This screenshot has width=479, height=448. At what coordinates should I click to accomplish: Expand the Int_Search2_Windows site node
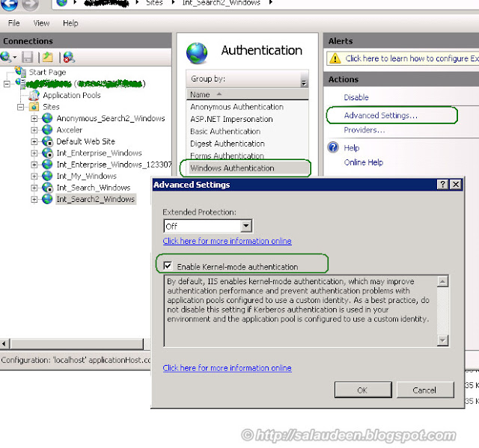[34, 199]
